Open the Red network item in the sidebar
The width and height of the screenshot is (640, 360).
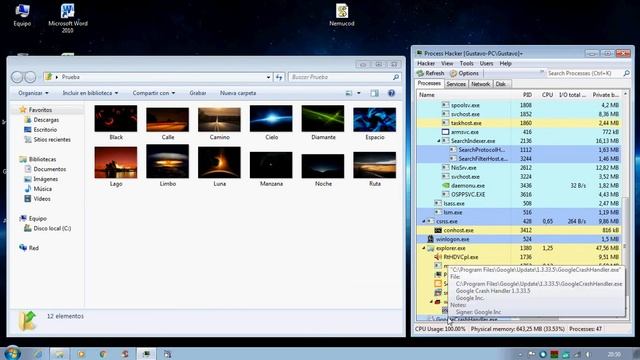click(x=29, y=248)
